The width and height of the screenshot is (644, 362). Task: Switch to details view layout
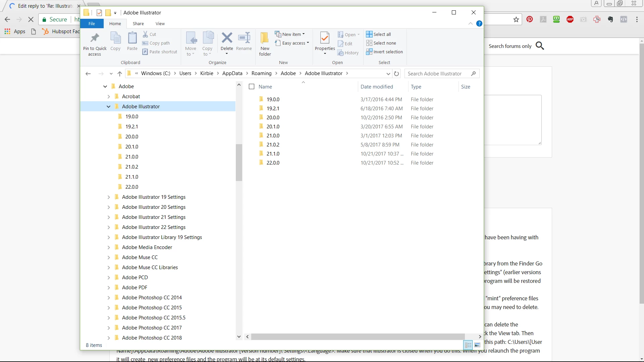point(468,345)
